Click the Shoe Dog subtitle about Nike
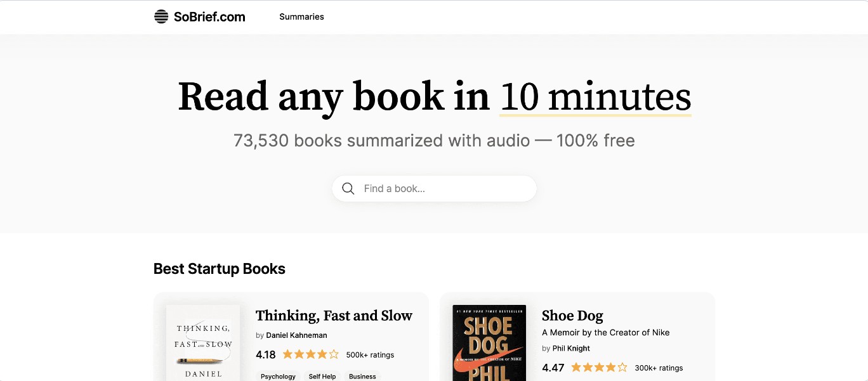 pyautogui.click(x=605, y=332)
